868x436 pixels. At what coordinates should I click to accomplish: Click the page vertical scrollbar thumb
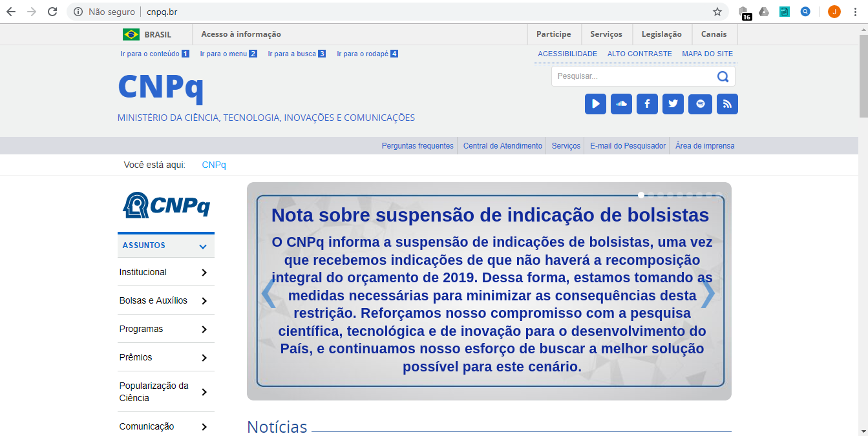pyautogui.click(x=863, y=75)
